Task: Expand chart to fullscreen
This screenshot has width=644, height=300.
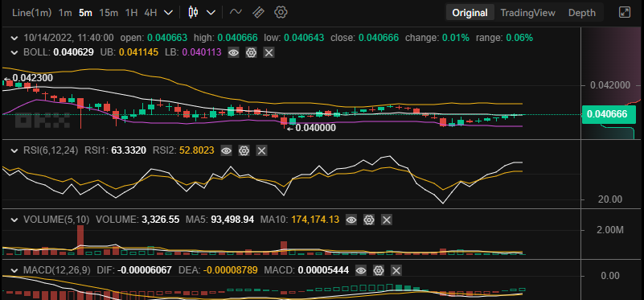Action: [x=624, y=12]
